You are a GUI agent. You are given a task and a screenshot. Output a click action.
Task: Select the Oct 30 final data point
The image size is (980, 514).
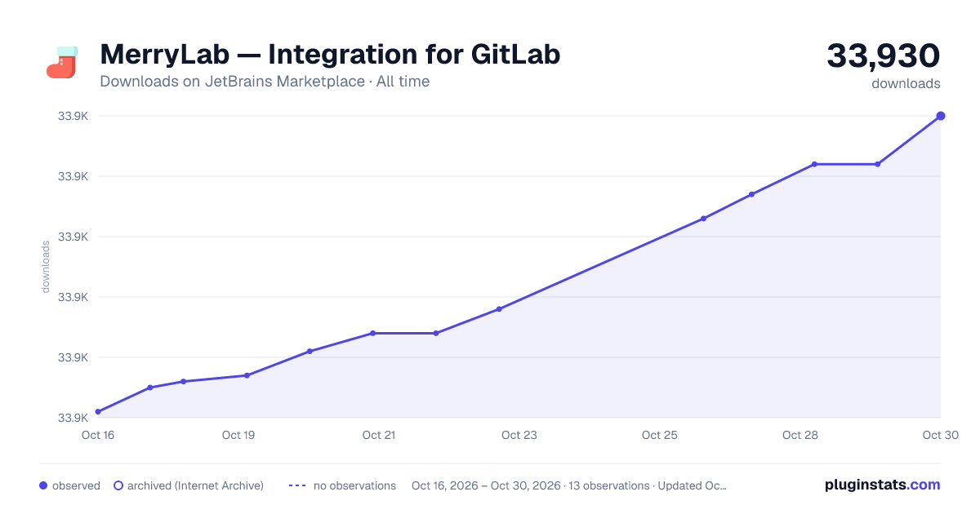[x=941, y=116]
